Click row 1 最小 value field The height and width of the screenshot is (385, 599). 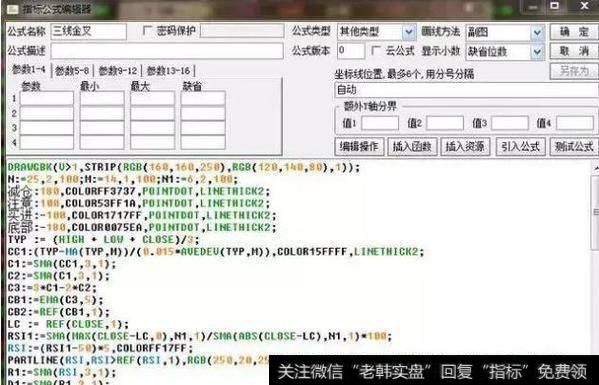coord(102,98)
